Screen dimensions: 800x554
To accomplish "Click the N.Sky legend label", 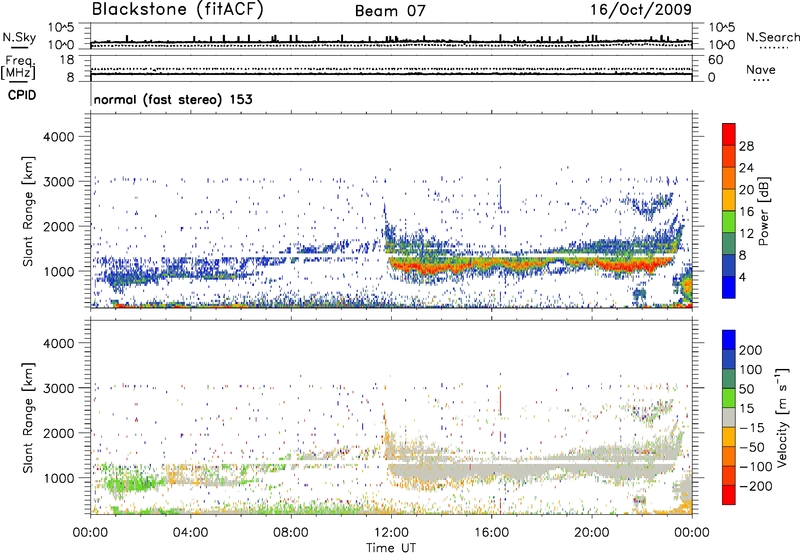I will click(19, 37).
